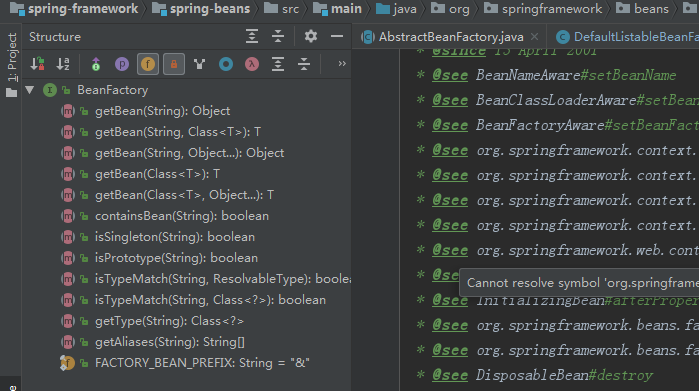The height and width of the screenshot is (391, 699).
Task: Click method icon beside containsBean
Action: click(67, 216)
